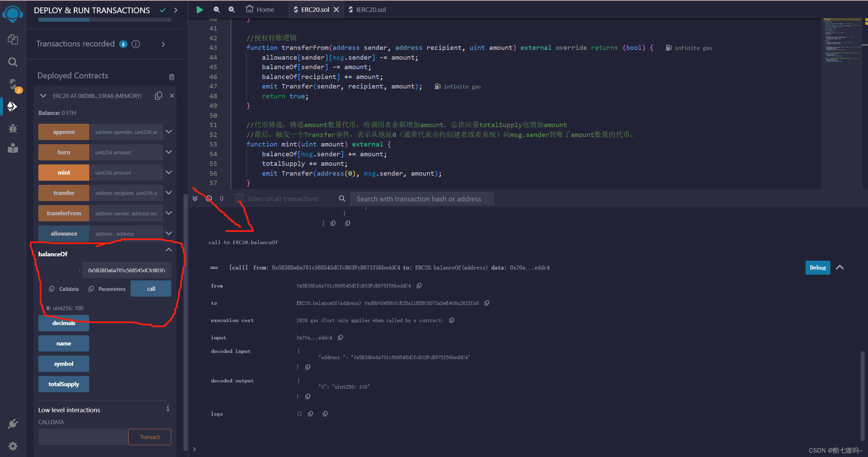
Task: Expand the Transactions recorded section
Action: click(x=163, y=44)
